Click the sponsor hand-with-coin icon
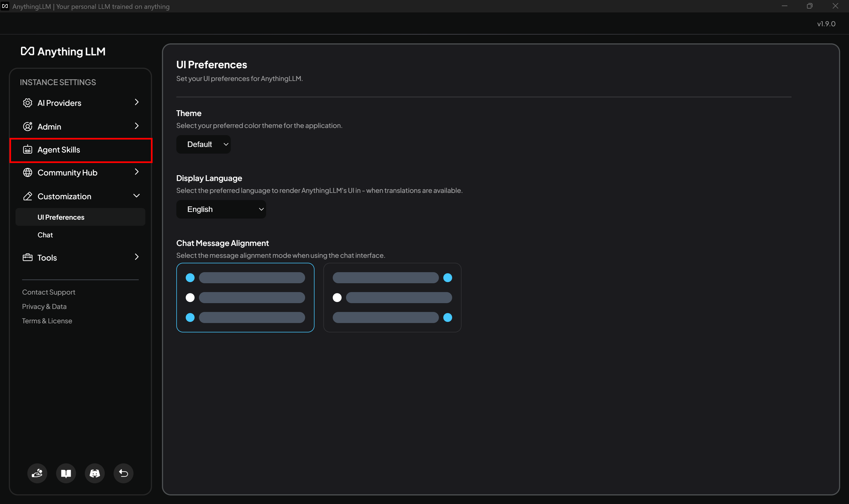Image resolution: width=849 pixels, height=504 pixels. [x=37, y=473]
